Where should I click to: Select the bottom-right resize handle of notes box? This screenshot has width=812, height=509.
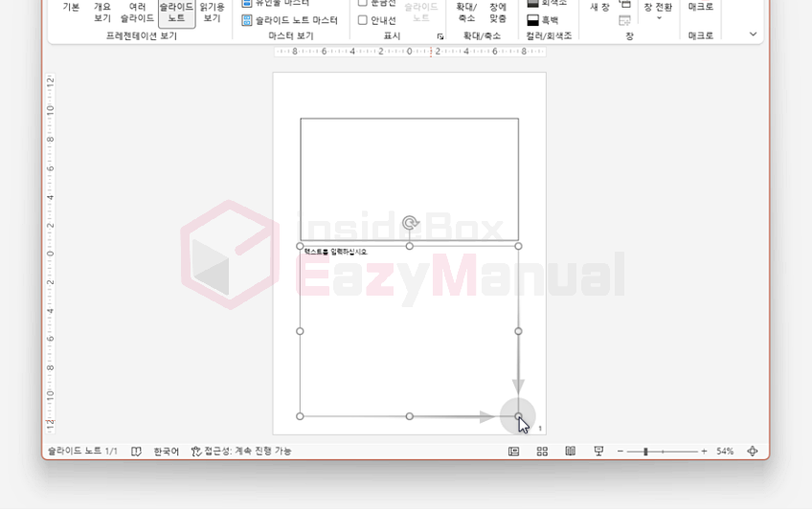coord(518,416)
